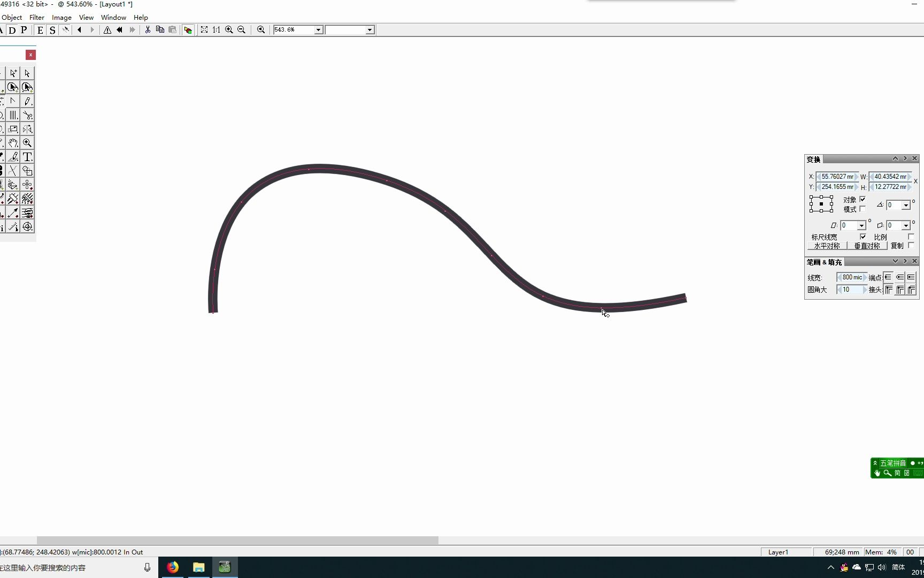This screenshot has height=578, width=924.
Task: Open the Window menu
Action: point(113,18)
